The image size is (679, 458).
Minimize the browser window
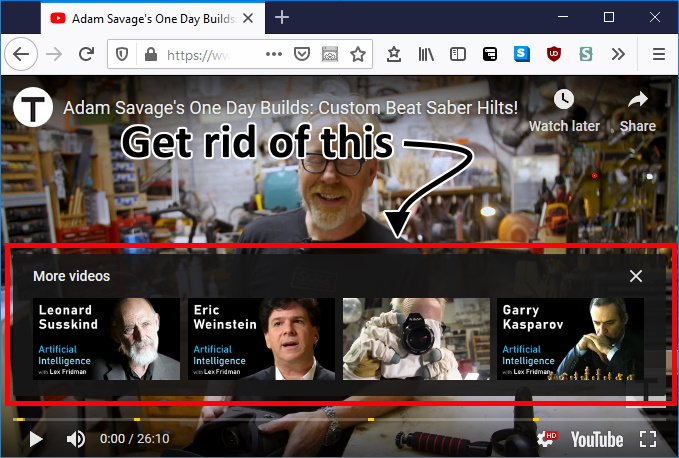(x=563, y=17)
